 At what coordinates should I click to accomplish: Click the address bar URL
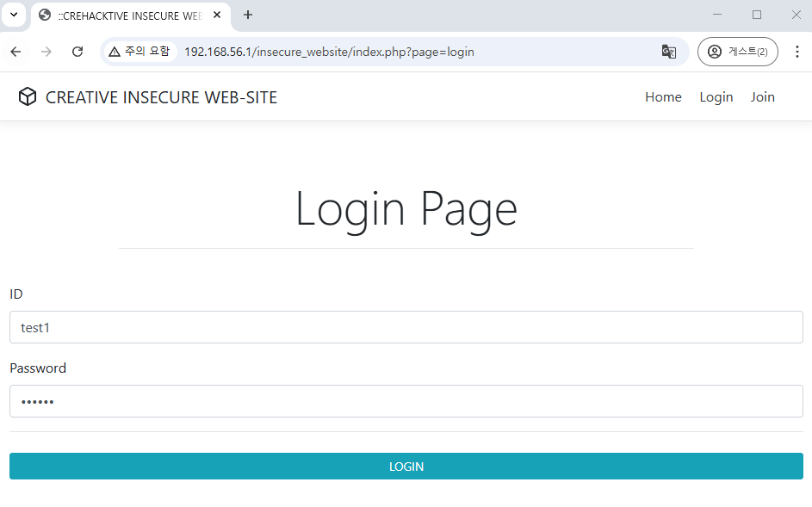pos(329,52)
